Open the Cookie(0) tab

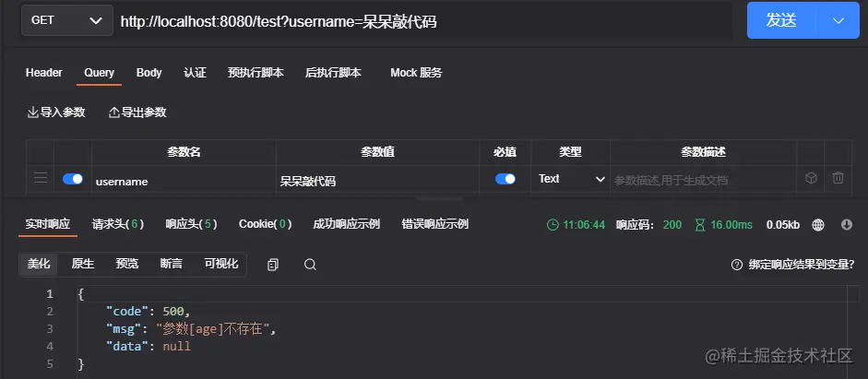tap(265, 224)
